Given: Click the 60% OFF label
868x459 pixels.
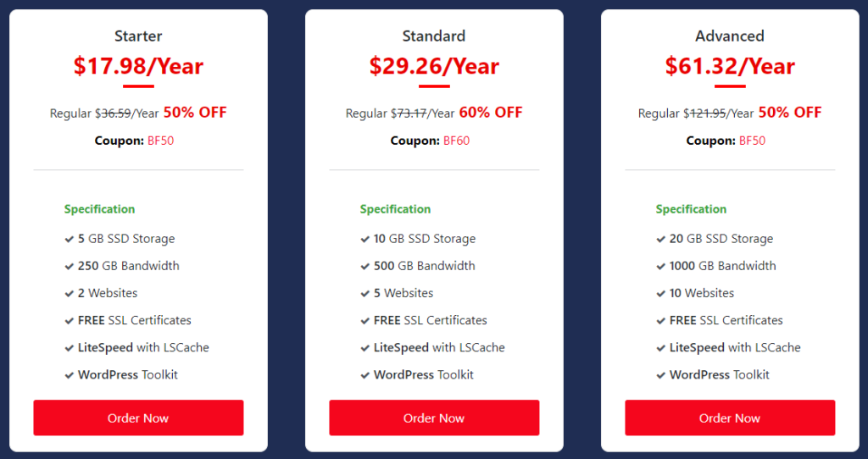Looking at the screenshot, I should tap(491, 113).
